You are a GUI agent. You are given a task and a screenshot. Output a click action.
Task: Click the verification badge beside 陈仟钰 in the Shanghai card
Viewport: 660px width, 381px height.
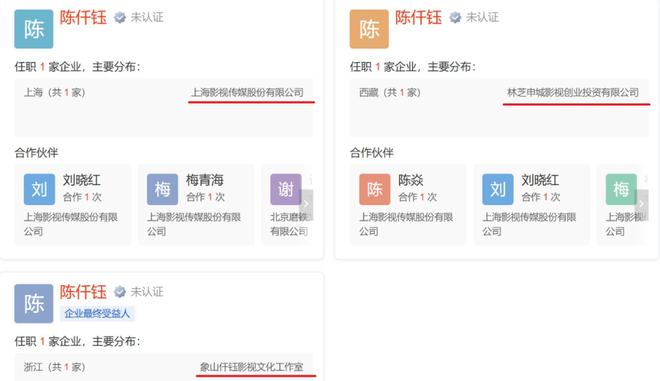(120, 18)
